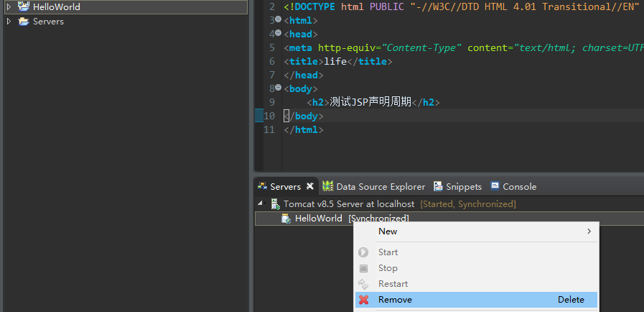Open the Snippets tab
This screenshot has width=644, height=312.
[464, 187]
